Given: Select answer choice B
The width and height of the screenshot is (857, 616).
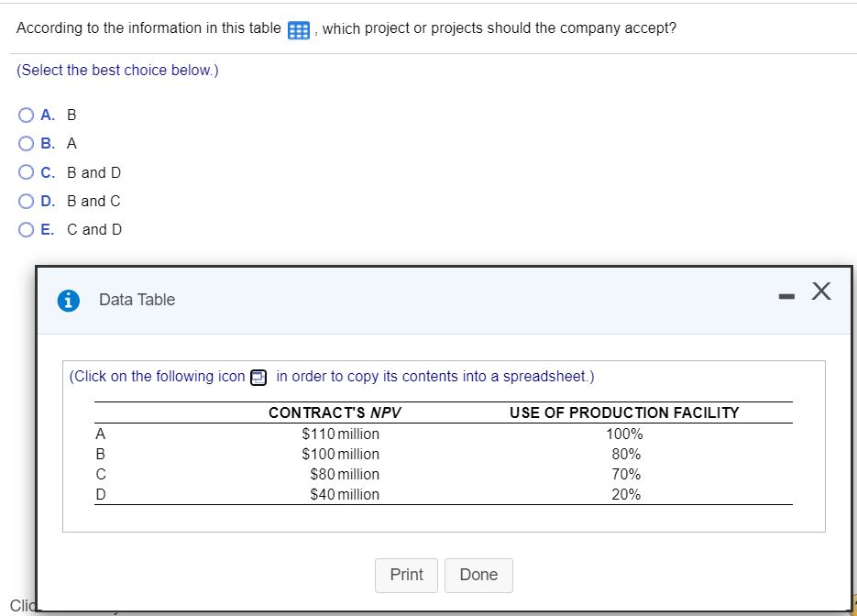Looking at the screenshot, I should click(x=26, y=143).
